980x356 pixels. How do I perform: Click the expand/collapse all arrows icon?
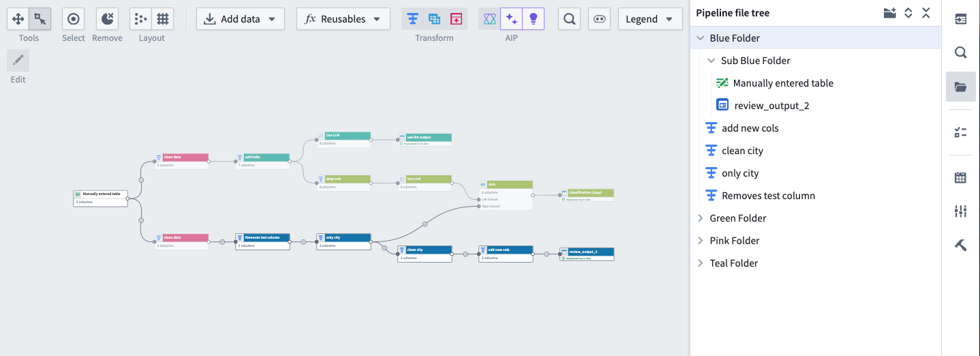point(908,13)
